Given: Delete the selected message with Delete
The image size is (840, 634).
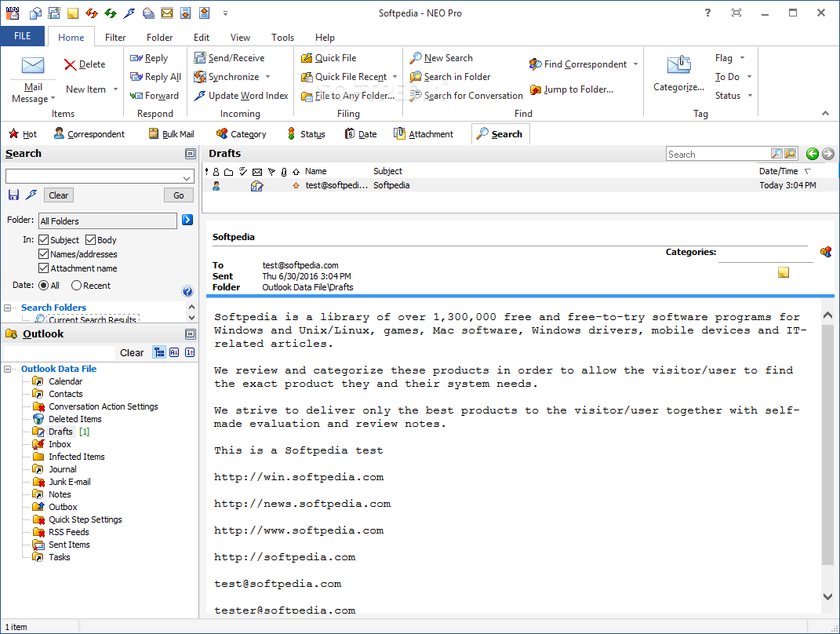Looking at the screenshot, I should (x=85, y=64).
